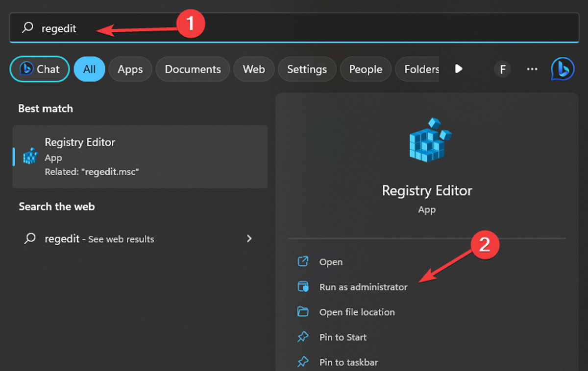
Task: Expand regedit web results chevron
Action: 249,238
